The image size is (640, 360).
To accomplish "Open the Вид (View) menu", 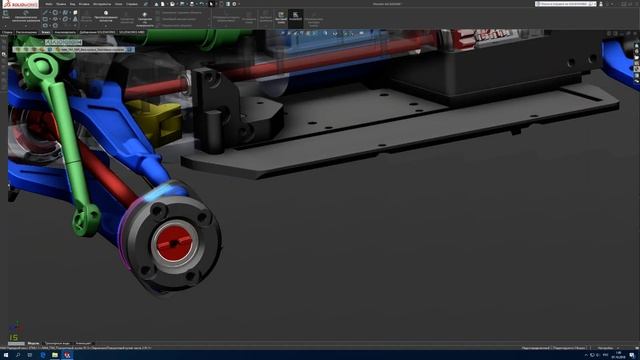I will click(72, 4).
